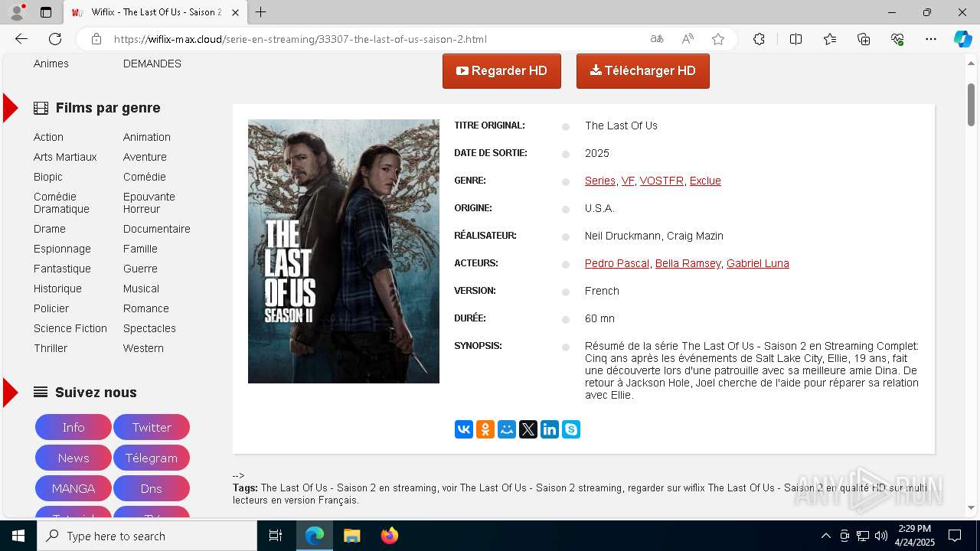This screenshot has width=980, height=551.
Task: Click the Twitter follow button
Action: point(152,427)
